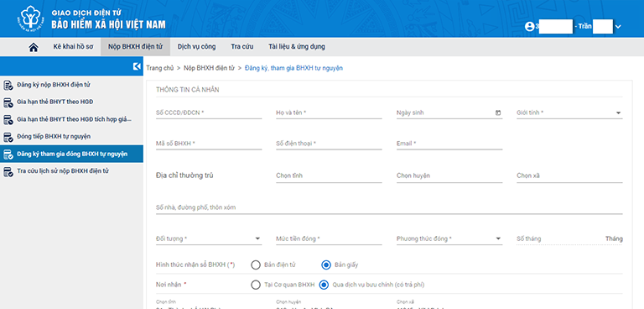Image resolution: width=644 pixels, height=309 pixels.
Task: Open the Tài liệu & ứng dụng menu
Action: [297, 46]
